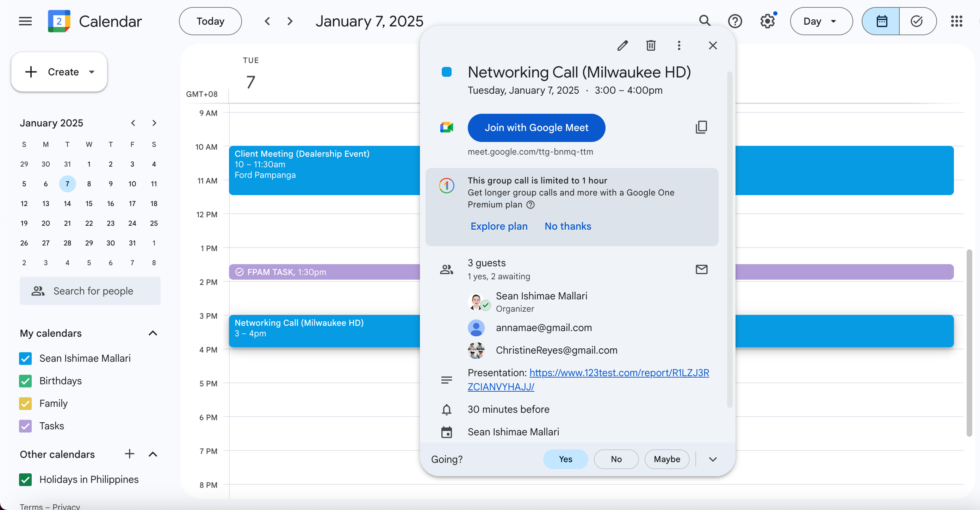Collapse the Other calendars section

[x=153, y=454]
